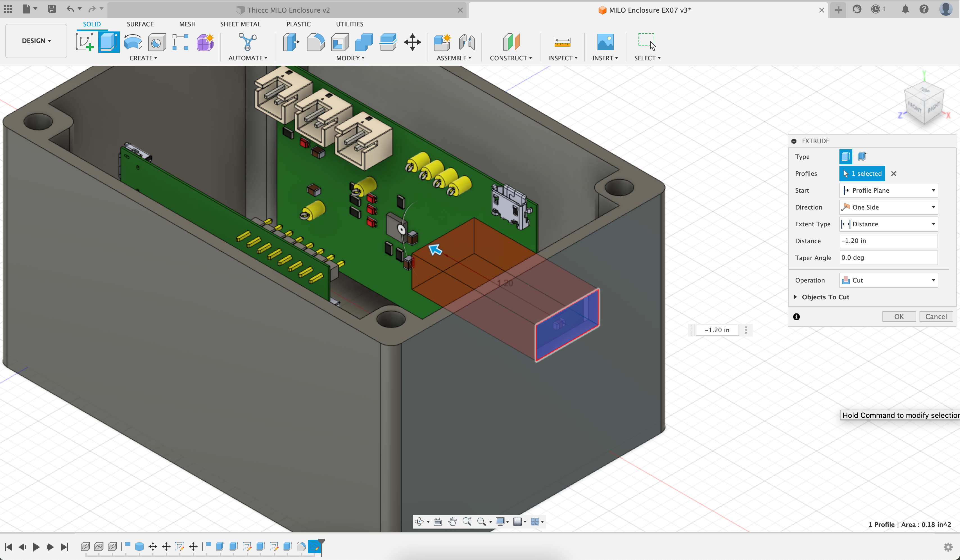Viewport: 960px width, 560px height.
Task: Switch to the SHEET METAL tab
Action: point(240,24)
